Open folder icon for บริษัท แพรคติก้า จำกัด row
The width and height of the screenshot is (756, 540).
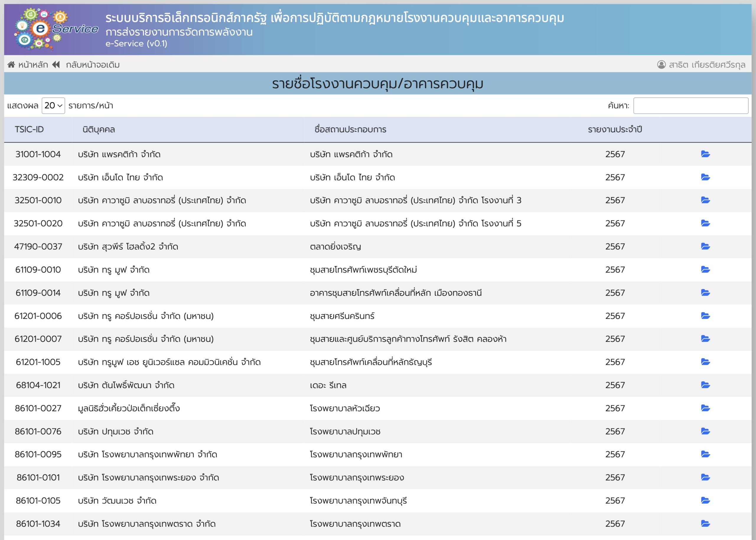click(x=705, y=154)
